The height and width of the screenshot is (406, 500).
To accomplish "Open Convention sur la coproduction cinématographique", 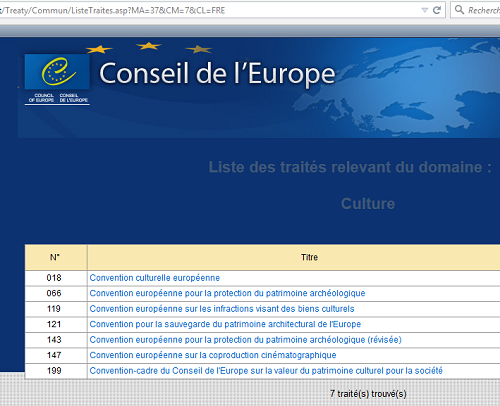I will pos(213,355).
